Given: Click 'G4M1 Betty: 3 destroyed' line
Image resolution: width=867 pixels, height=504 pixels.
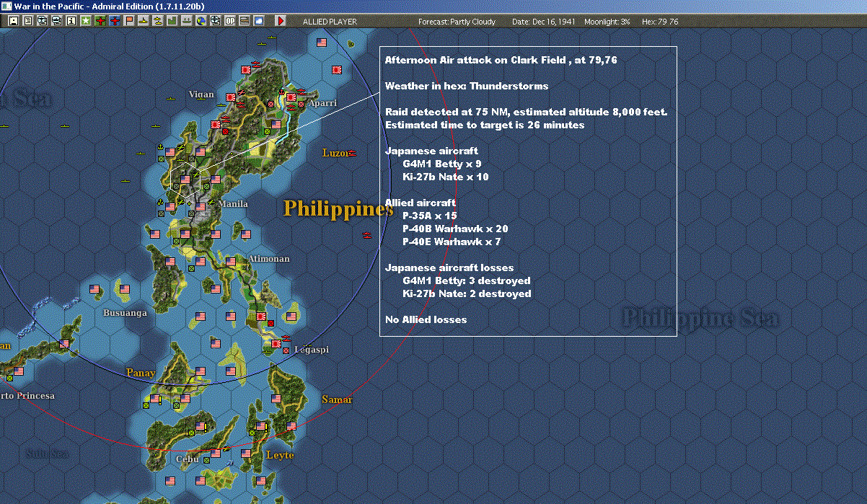Looking at the screenshot, I should point(467,280).
